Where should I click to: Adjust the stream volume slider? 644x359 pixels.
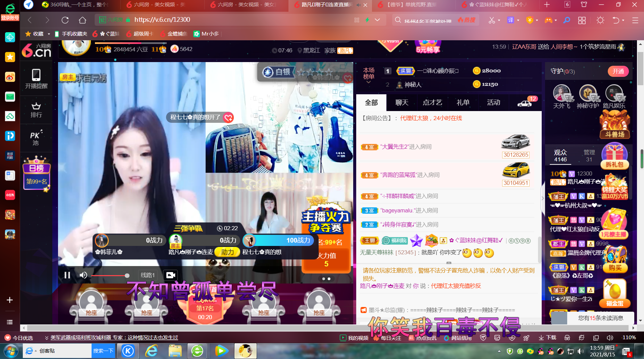pyautogui.click(x=111, y=275)
